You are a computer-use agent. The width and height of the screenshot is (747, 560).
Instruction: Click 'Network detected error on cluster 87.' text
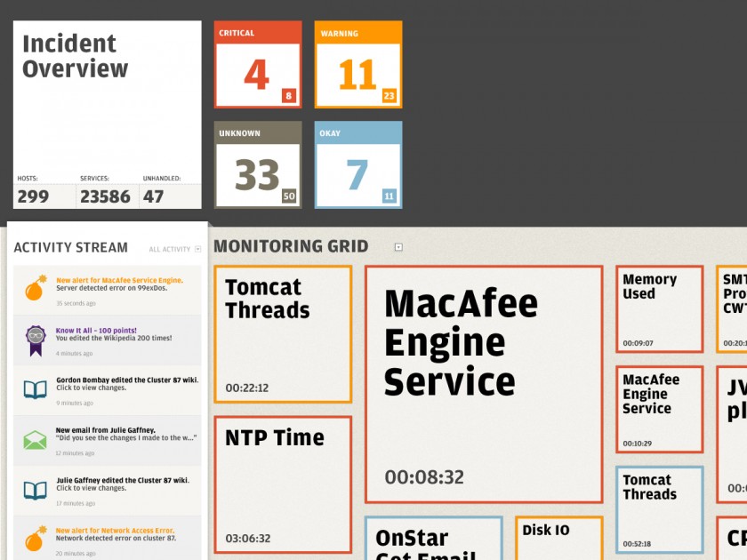coord(116,538)
